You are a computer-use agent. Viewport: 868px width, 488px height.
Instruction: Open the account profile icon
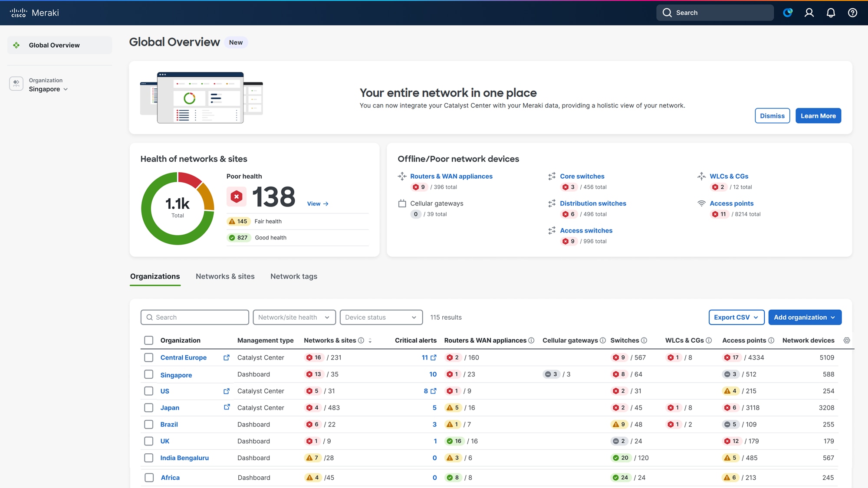pyautogui.click(x=809, y=13)
